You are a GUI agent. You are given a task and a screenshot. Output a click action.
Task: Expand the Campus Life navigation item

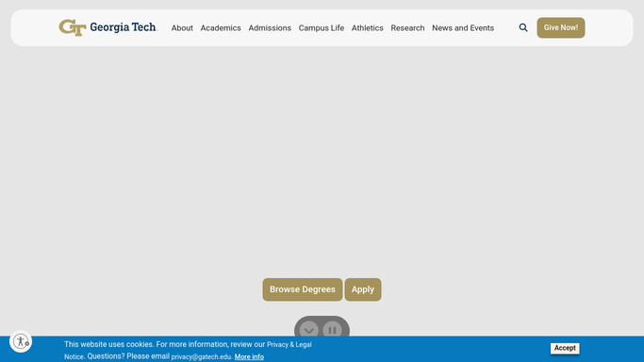coord(322,28)
